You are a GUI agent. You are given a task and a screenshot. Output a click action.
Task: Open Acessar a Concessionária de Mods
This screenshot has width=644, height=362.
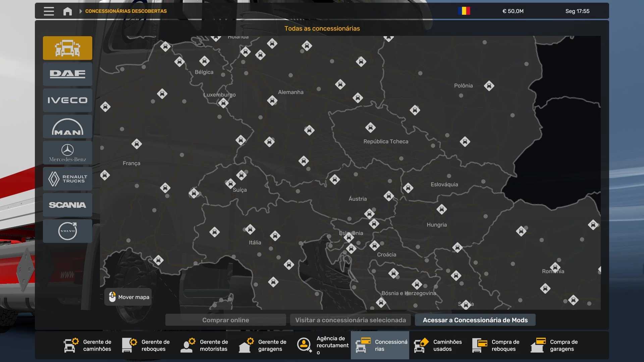(x=475, y=320)
